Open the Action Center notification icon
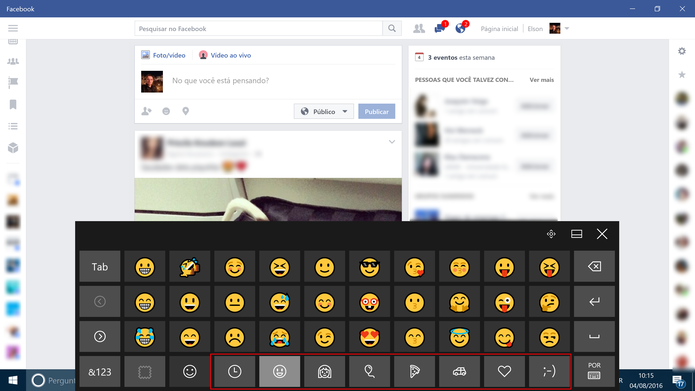This screenshot has width=695, height=391. (x=678, y=380)
